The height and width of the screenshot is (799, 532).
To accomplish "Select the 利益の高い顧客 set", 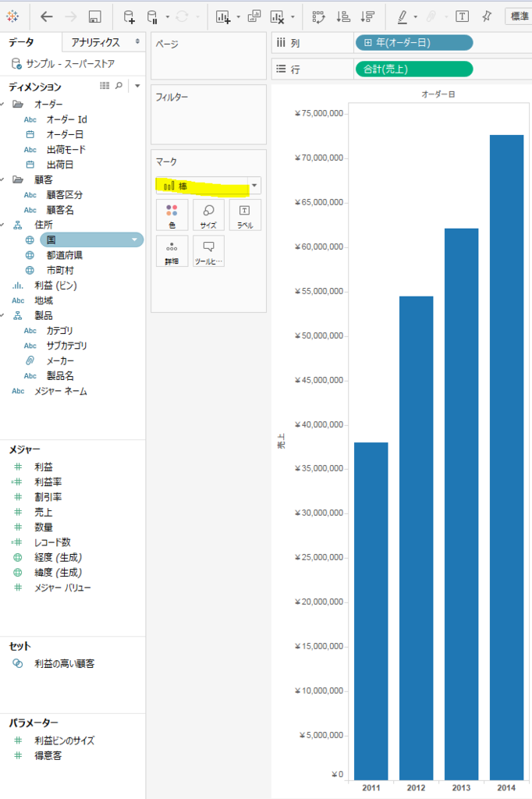I will click(64, 663).
